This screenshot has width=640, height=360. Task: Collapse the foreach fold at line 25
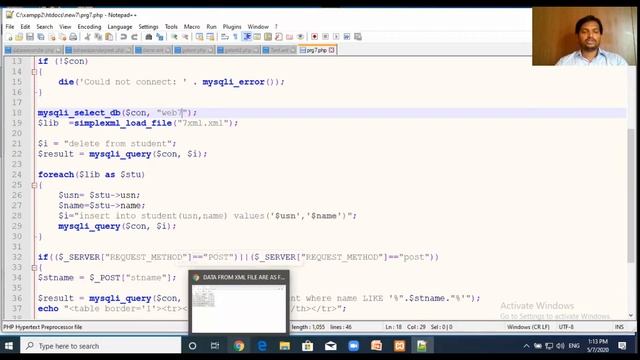point(34,185)
